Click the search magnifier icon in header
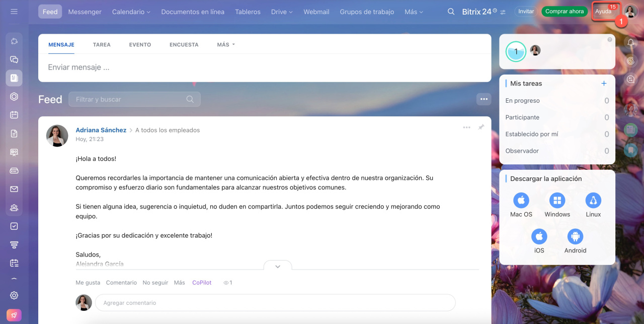 point(451,12)
